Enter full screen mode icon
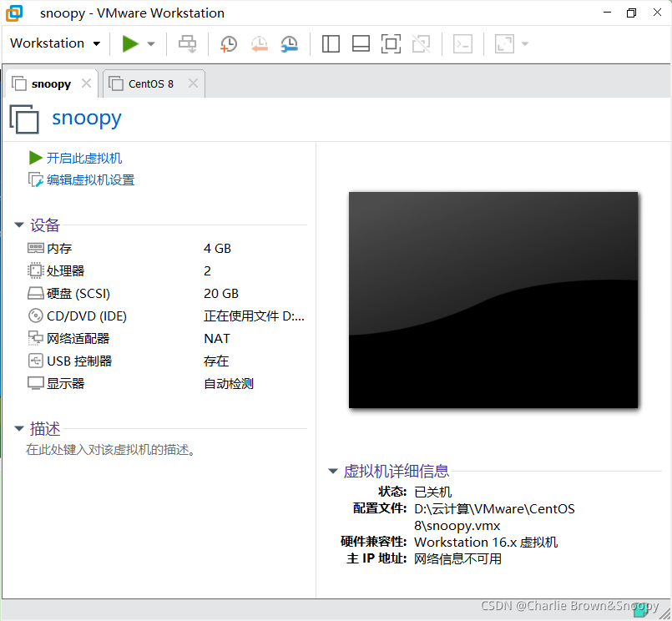 tap(391, 43)
